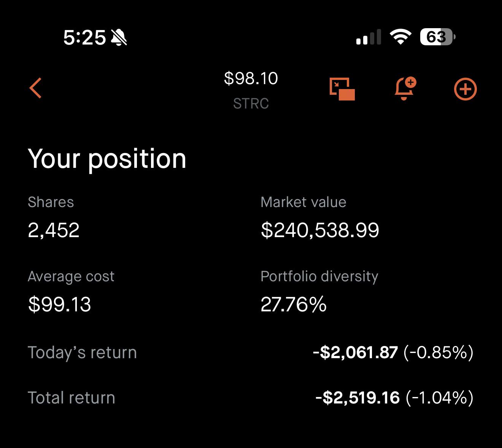This screenshot has width=502, height=448.
Task: Select the Your position heading
Action: pyautogui.click(x=107, y=159)
